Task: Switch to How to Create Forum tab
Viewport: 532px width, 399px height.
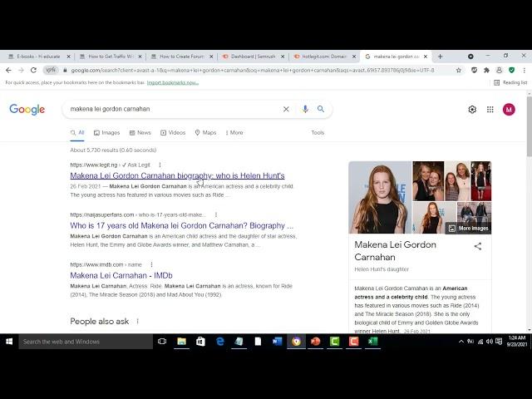Action: 181,57
